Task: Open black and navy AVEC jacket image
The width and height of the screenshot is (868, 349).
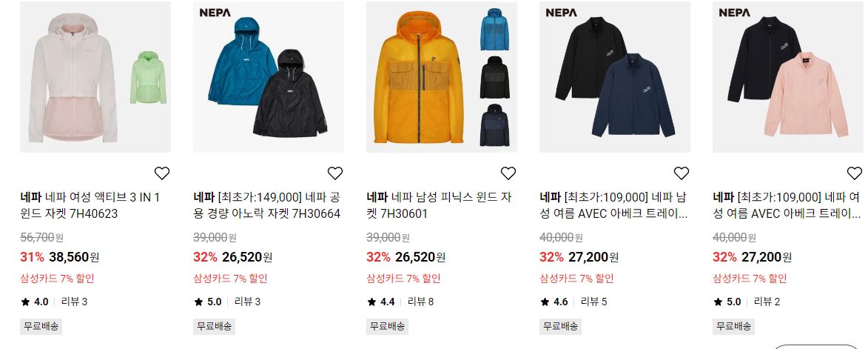Action: [615, 77]
